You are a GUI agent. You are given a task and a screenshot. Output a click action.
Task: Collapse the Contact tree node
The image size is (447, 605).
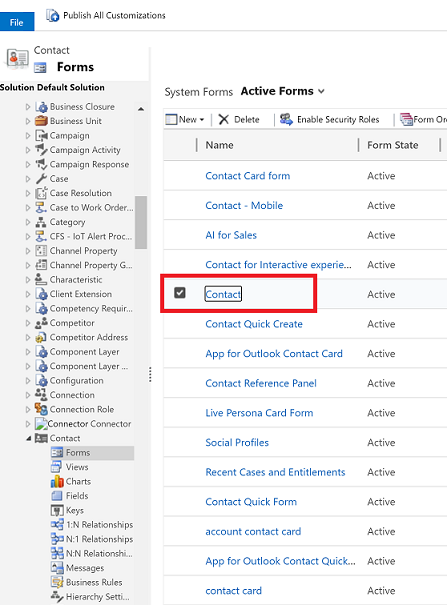pos(29,438)
